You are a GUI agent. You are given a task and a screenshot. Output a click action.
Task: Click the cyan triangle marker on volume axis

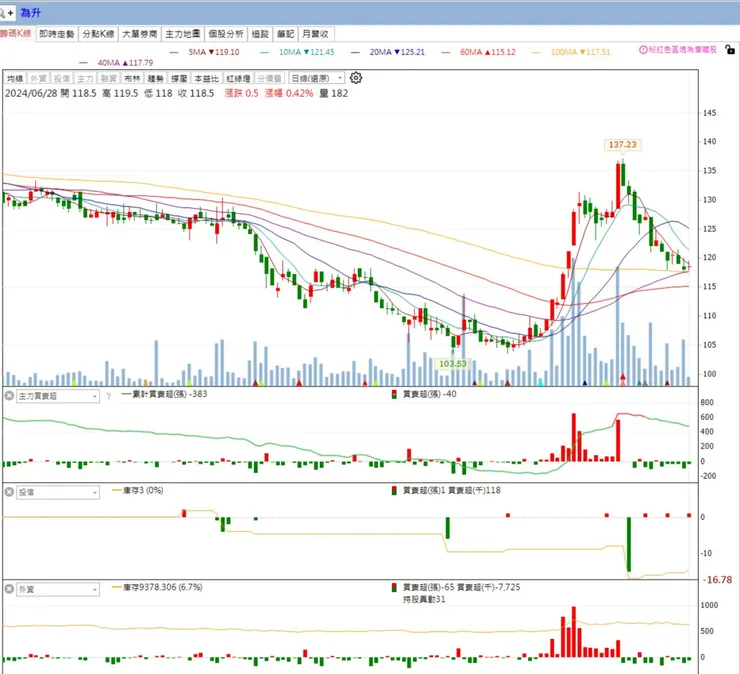point(541,382)
